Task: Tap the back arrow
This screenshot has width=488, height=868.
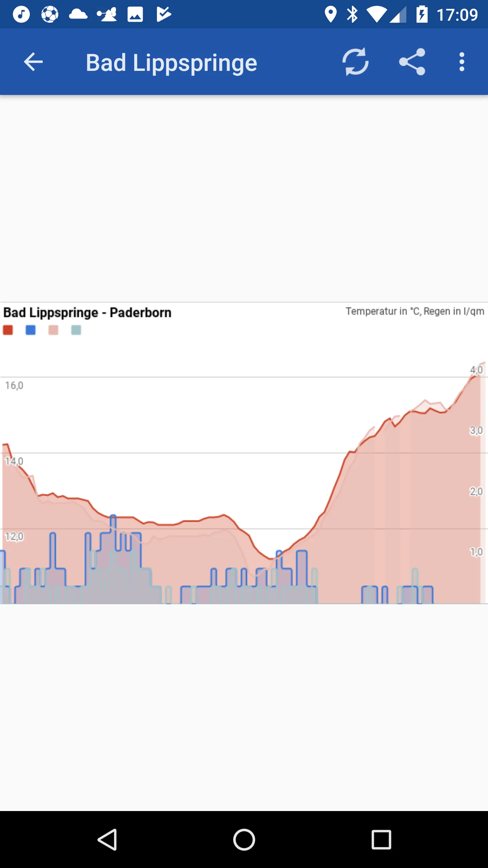Action: (x=33, y=62)
